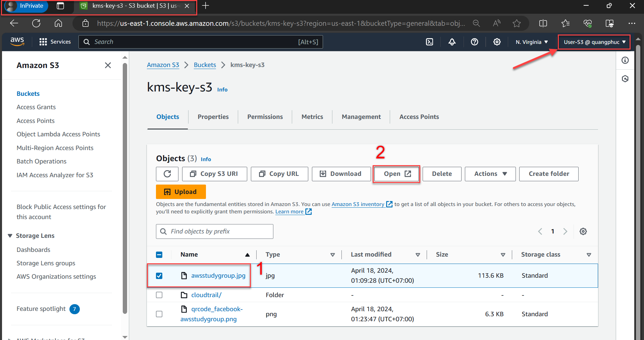Open Access Grants in the sidebar

tap(36, 107)
